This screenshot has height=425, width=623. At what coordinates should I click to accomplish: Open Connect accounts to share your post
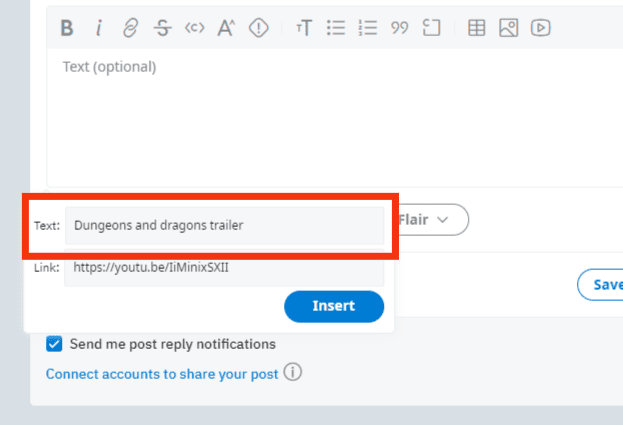pyautogui.click(x=162, y=374)
